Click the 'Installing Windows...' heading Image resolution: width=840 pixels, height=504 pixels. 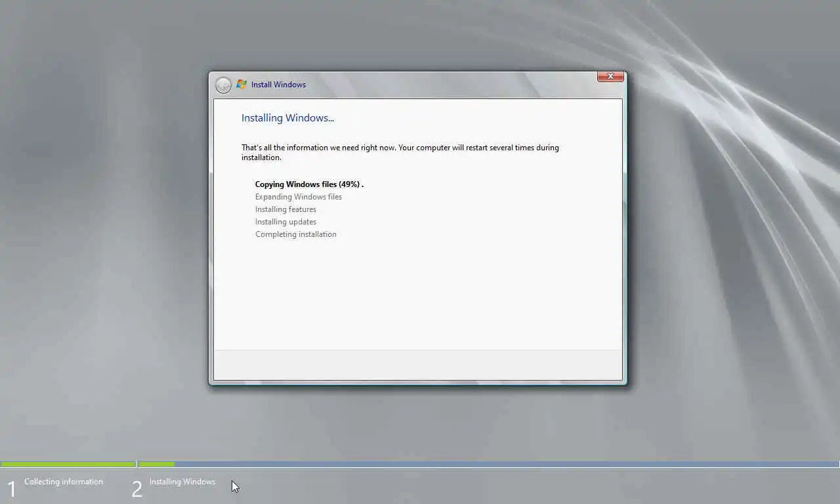(x=287, y=118)
